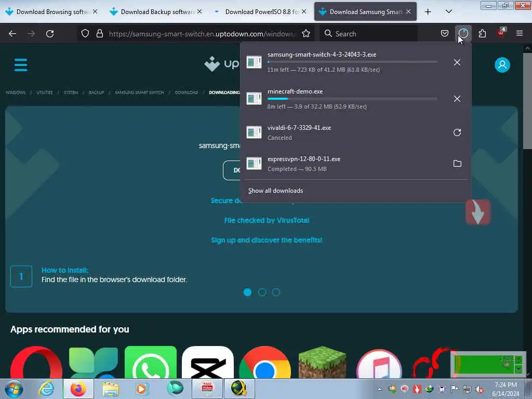Open the WhatsApp recommended app
The width and height of the screenshot is (532, 399).
coord(151,362)
